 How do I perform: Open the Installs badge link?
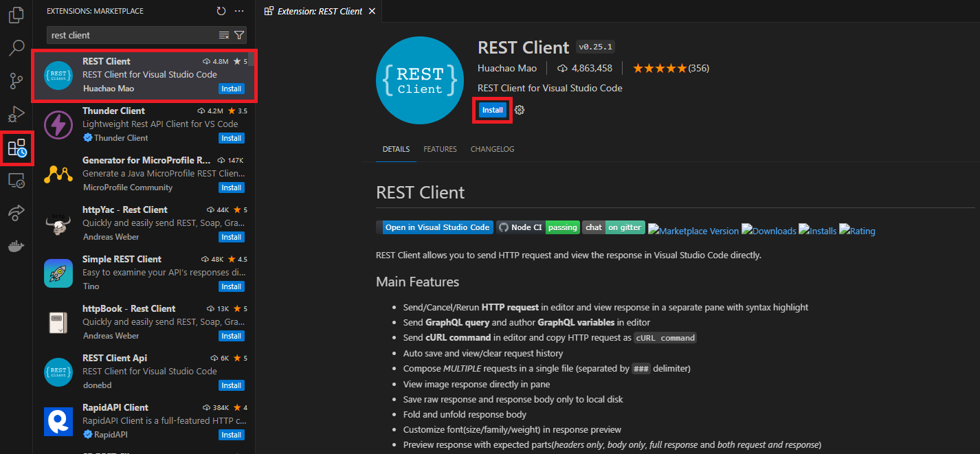(x=817, y=231)
